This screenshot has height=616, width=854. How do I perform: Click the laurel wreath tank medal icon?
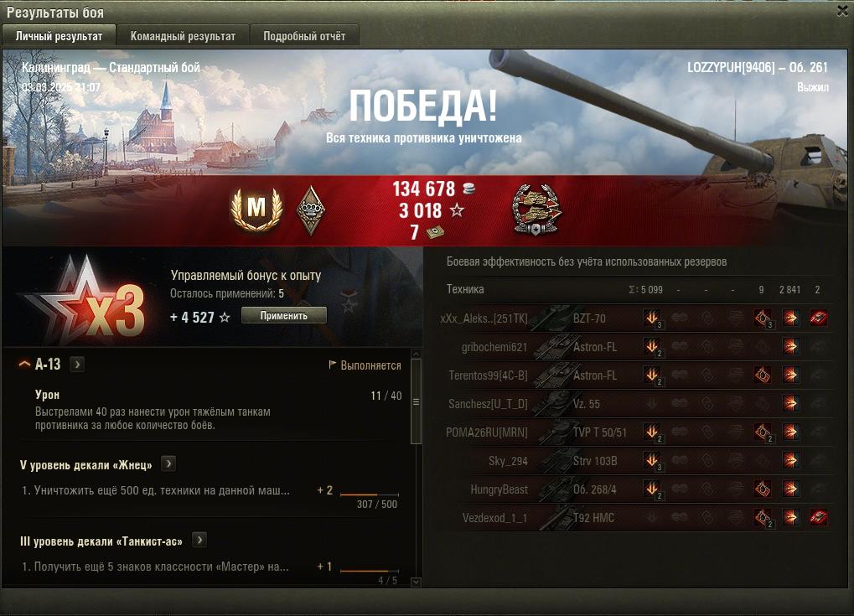[536, 210]
